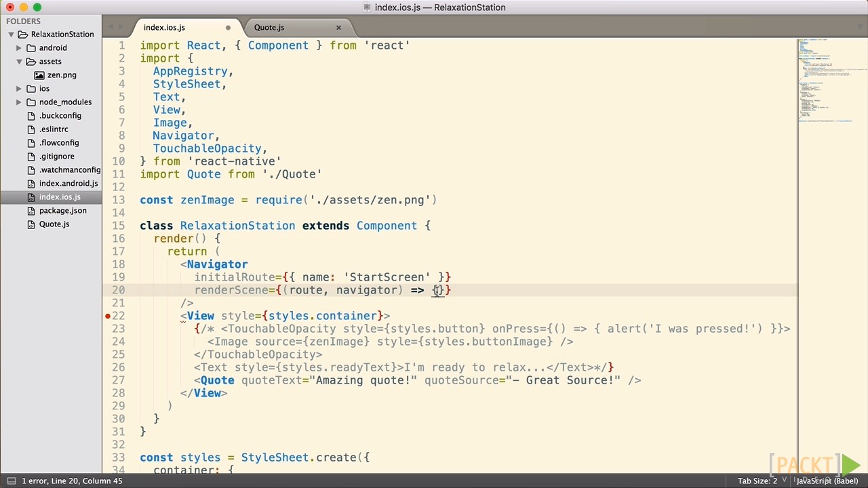Image resolution: width=868 pixels, height=488 pixels.
Task: Open package.json in the sidebar
Action: 63,211
